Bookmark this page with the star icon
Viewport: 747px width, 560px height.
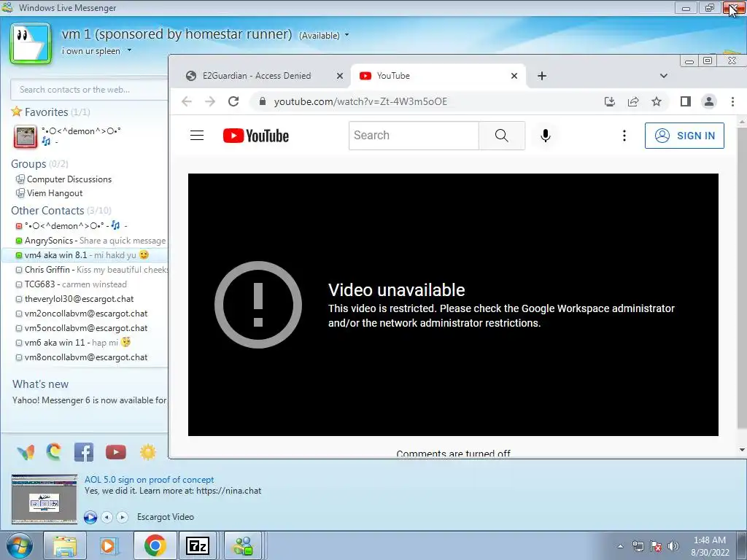tap(657, 101)
